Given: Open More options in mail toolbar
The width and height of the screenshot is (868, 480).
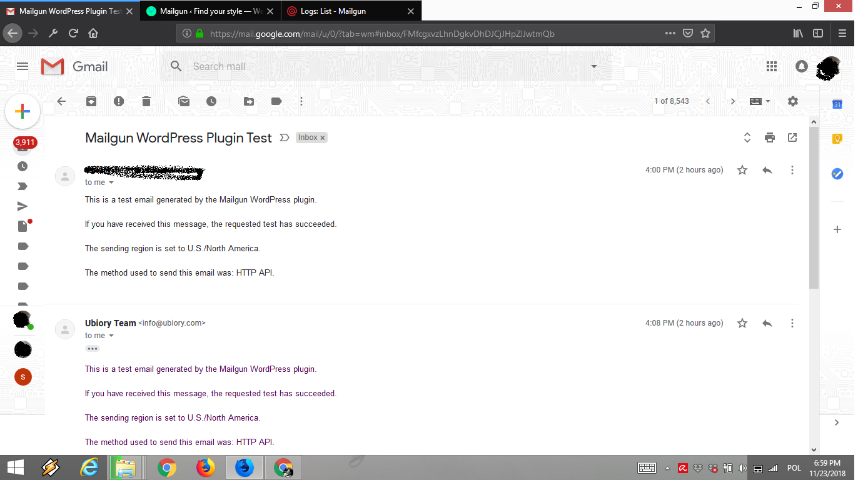Looking at the screenshot, I should pos(301,101).
